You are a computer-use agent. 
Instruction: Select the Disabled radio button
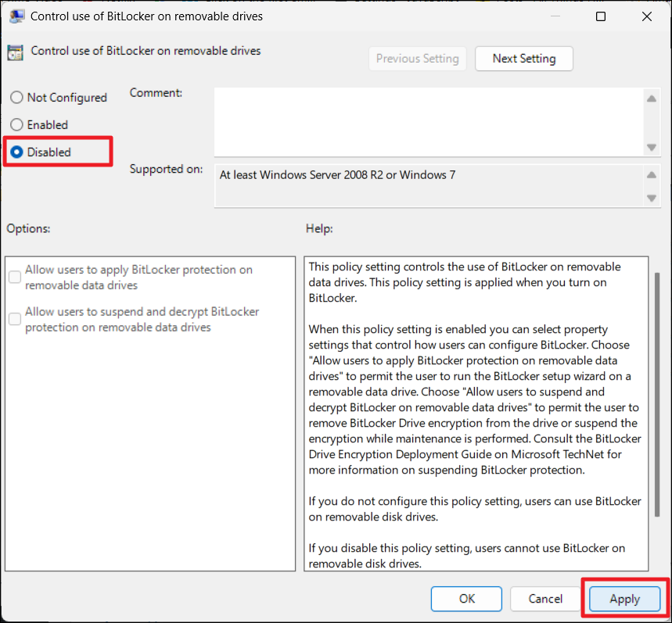pyautogui.click(x=16, y=152)
